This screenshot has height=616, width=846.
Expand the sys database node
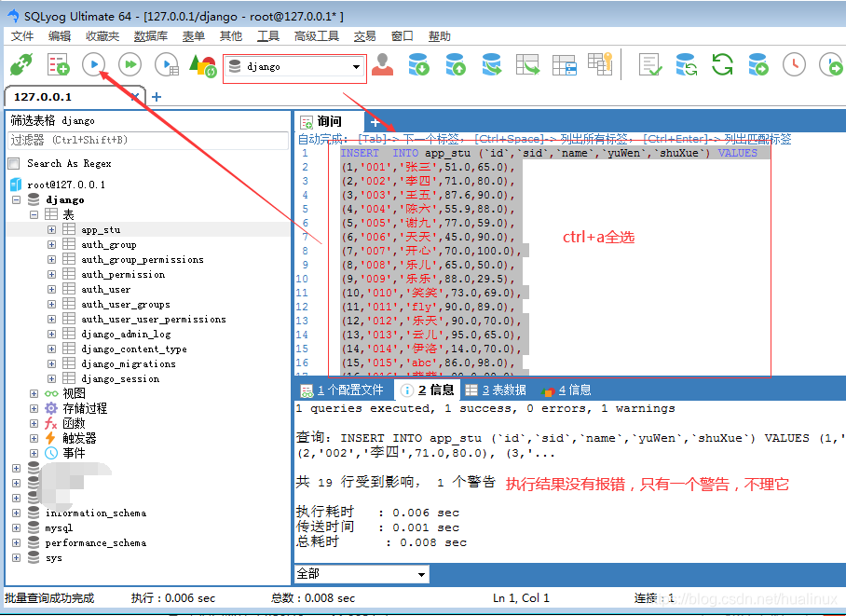coord(16,557)
